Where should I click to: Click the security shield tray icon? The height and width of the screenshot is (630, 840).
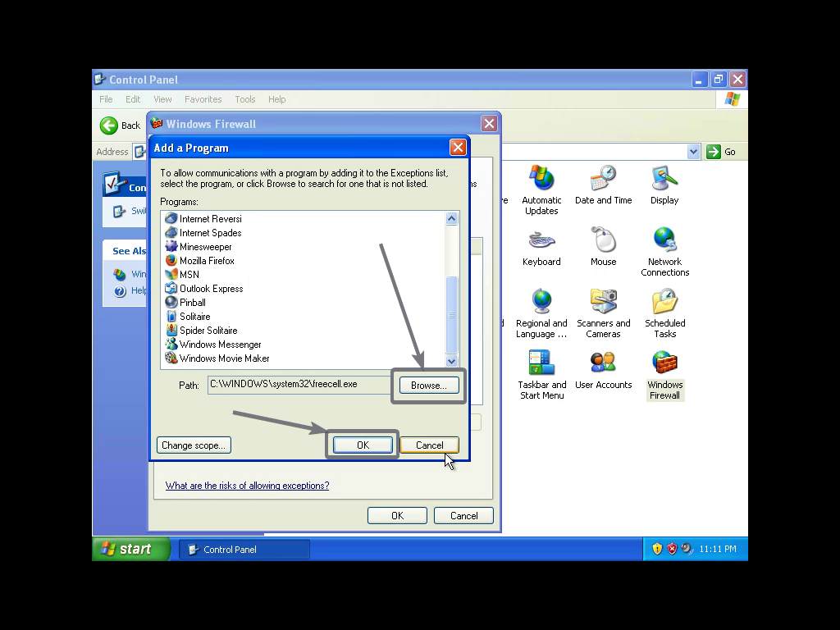657,549
